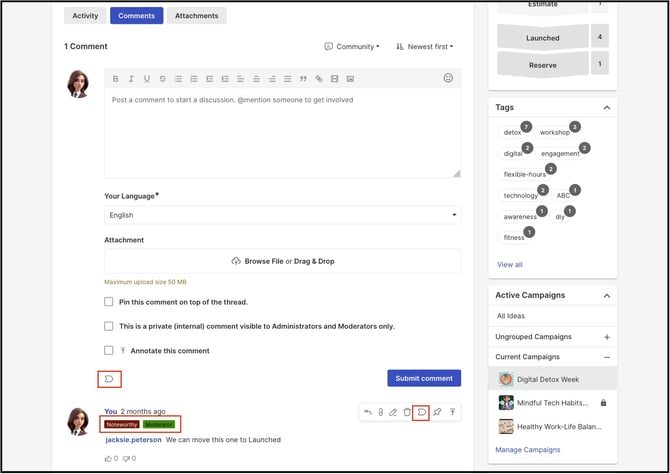Click the Submit comment button
Viewport: 670px width, 474px height.
coord(424,378)
